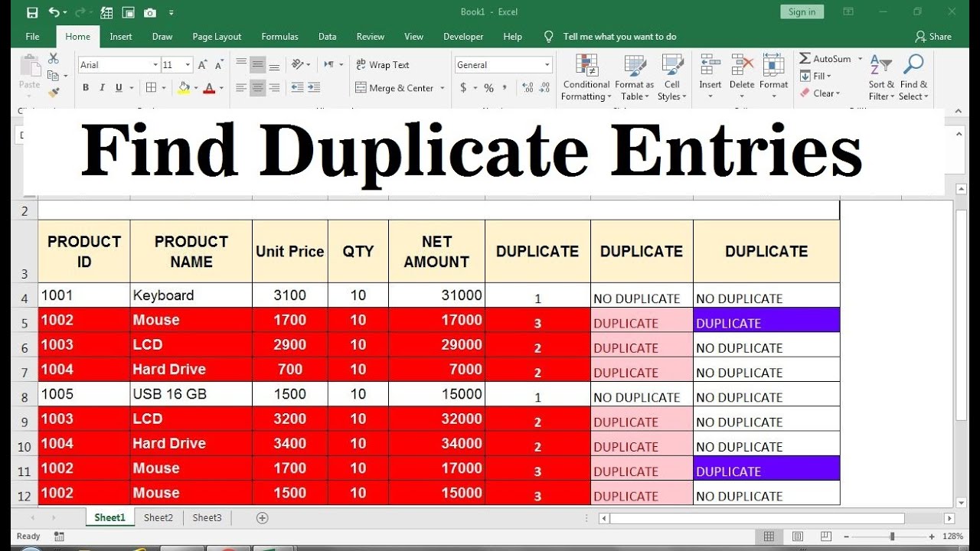The width and height of the screenshot is (980, 551).
Task: Click the Format as Table icon
Action: point(635,64)
